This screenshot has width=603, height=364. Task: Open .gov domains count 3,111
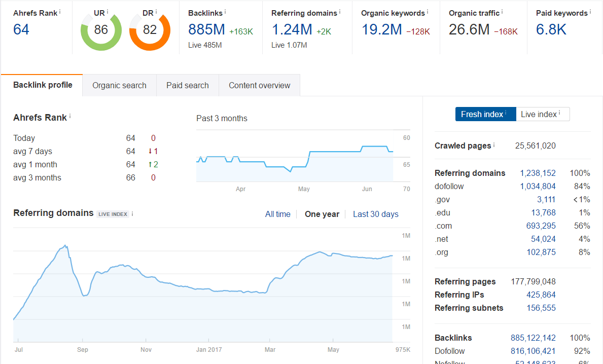[546, 199]
